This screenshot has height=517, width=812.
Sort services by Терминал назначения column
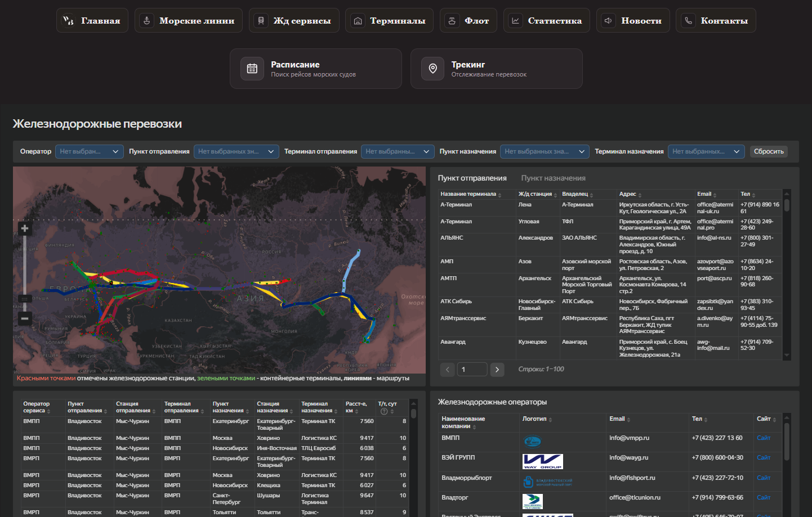319,407
